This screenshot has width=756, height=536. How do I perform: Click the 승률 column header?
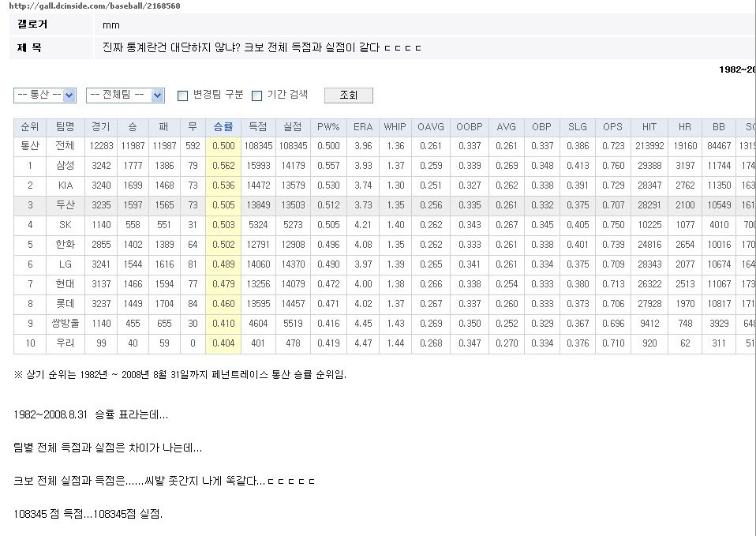point(224,127)
